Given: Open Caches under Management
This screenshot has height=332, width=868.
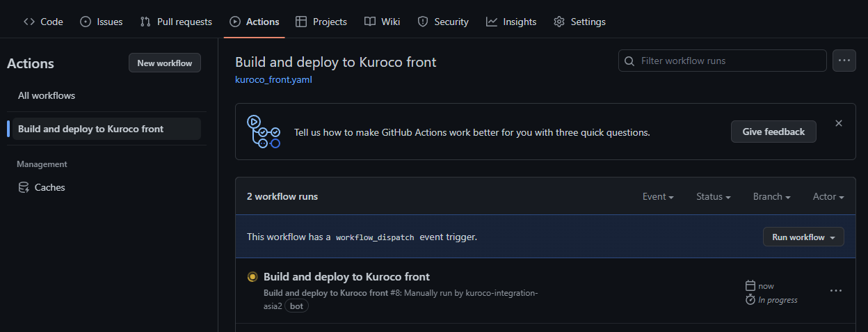Looking at the screenshot, I should [49, 187].
